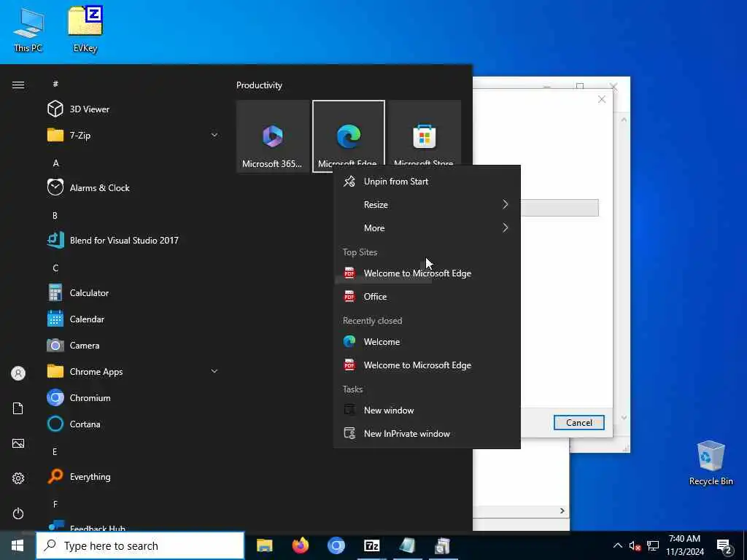Click the Windows Start button

(x=18, y=545)
